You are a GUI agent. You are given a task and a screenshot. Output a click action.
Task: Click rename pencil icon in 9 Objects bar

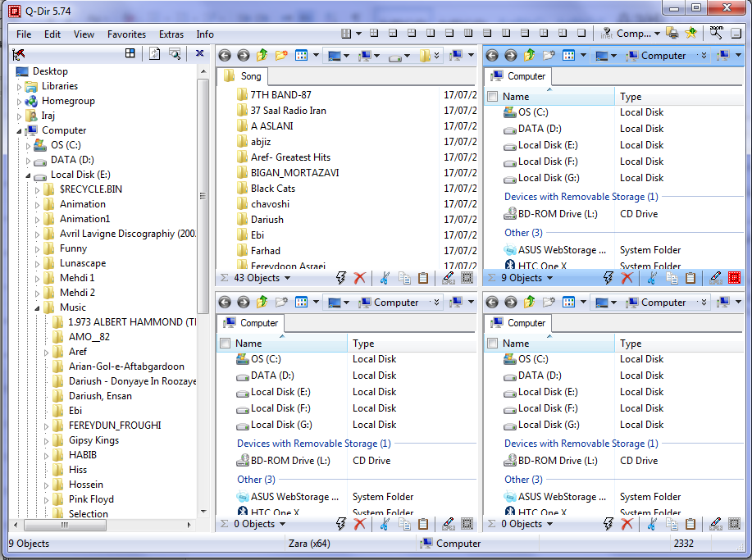(x=716, y=278)
